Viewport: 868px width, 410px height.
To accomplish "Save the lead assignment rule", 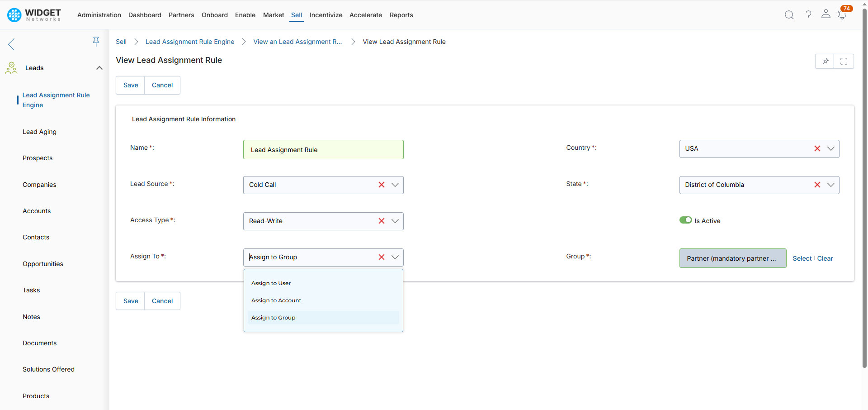I will [x=130, y=85].
